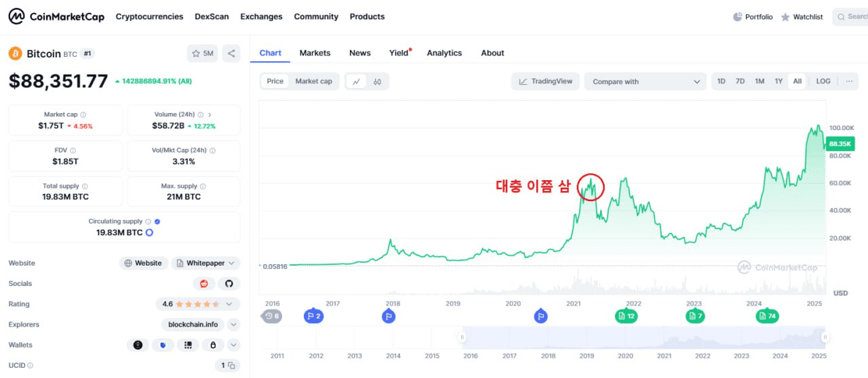Click the info icon next to Market cap

click(x=83, y=115)
